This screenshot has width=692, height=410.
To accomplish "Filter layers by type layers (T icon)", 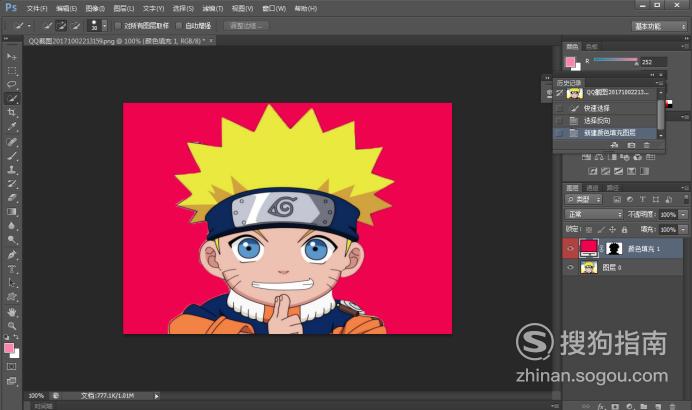I will point(643,199).
